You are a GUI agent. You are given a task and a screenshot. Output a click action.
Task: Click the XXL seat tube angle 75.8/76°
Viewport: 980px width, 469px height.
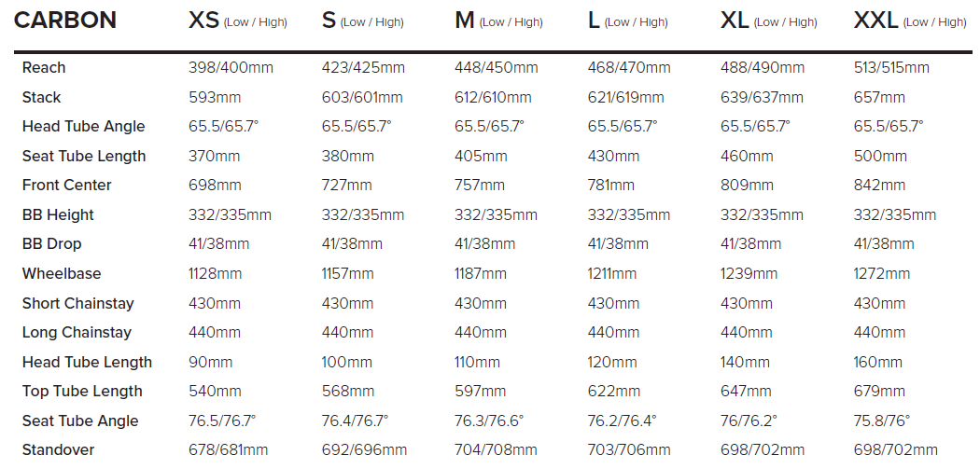click(x=882, y=421)
